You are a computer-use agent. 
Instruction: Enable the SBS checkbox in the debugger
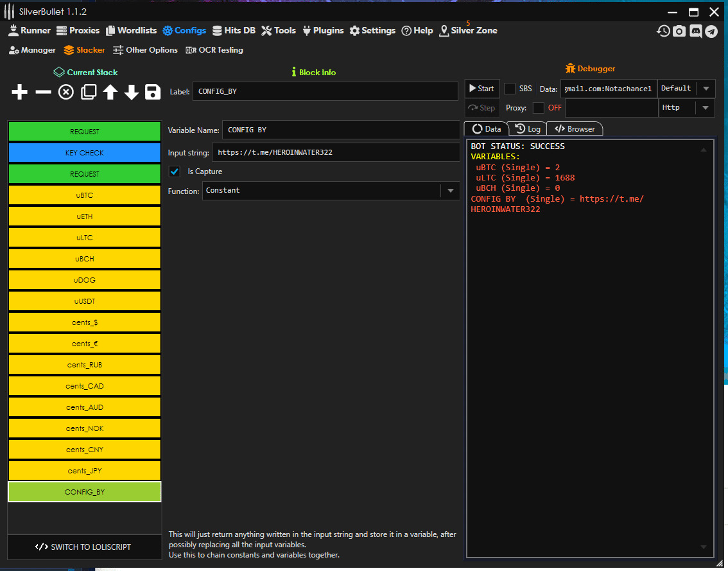click(510, 89)
